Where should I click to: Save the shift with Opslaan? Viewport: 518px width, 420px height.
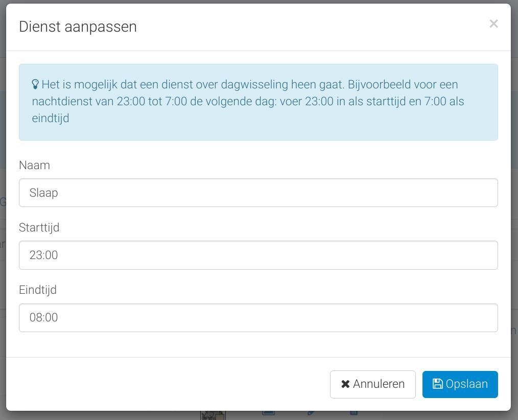tap(460, 384)
